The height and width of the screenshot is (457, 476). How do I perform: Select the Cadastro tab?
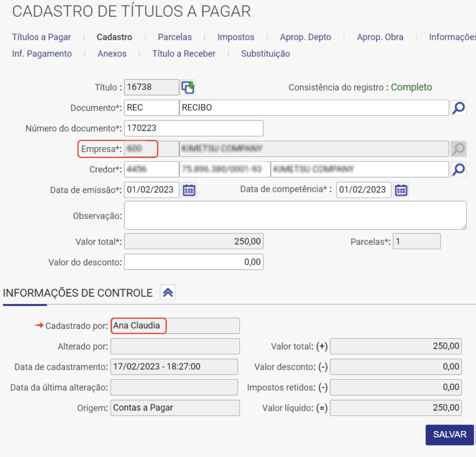pyautogui.click(x=114, y=37)
